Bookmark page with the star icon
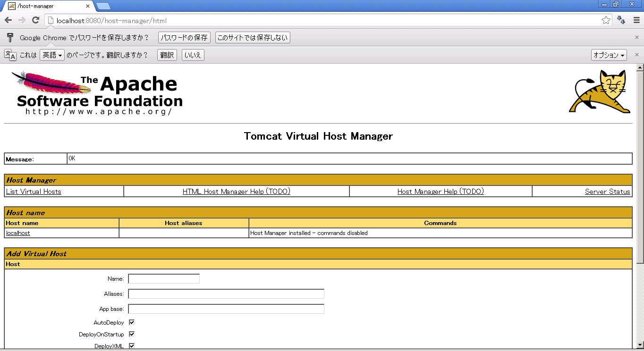The image size is (644, 351). click(x=606, y=20)
